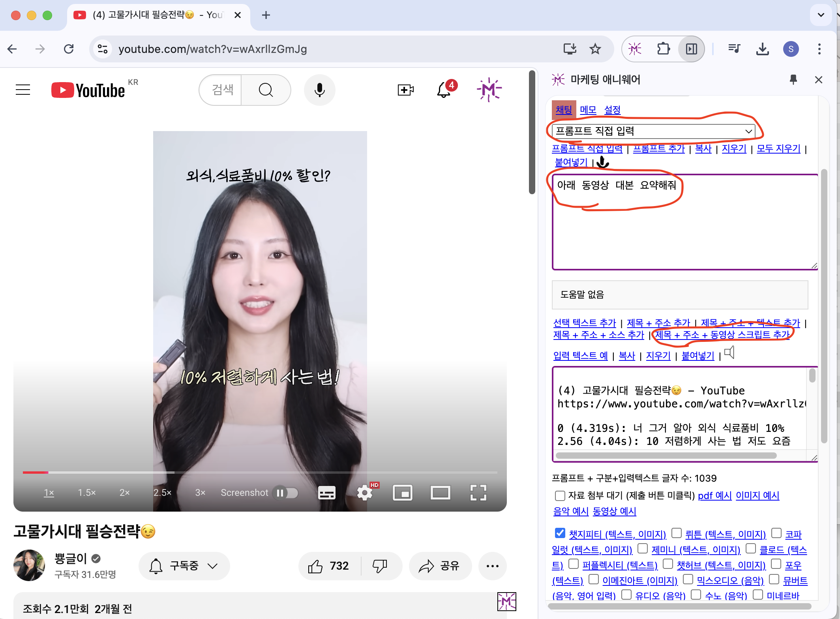Set playback speed to 1.5×
Screen dimensions: 840x619
[x=87, y=493]
